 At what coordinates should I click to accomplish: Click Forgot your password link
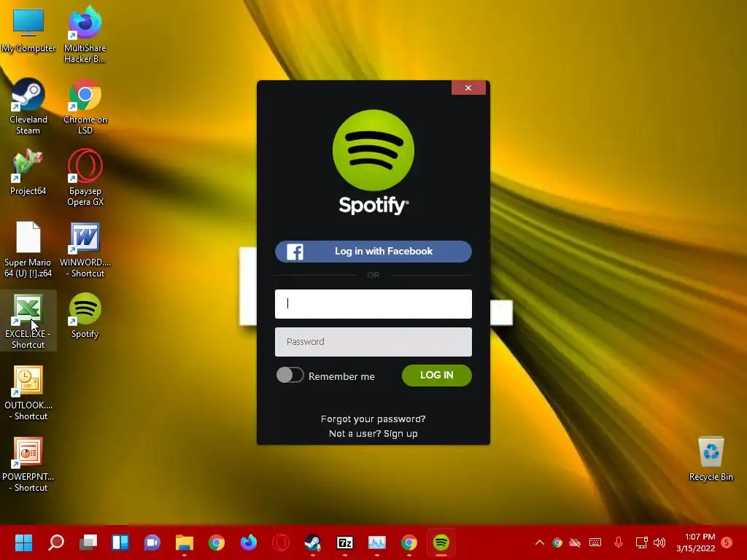coord(373,419)
